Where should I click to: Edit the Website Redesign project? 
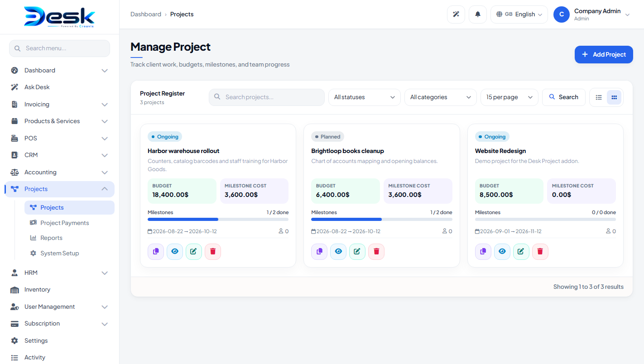[x=521, y=252]
